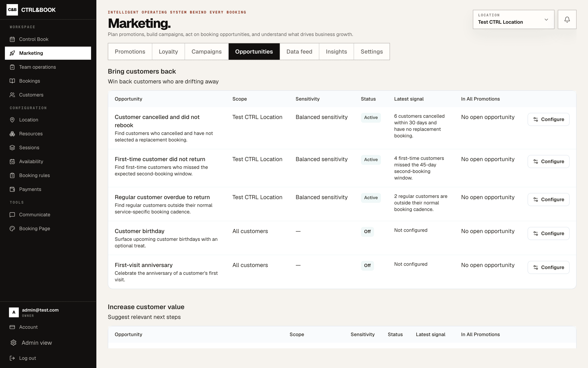Go to the Bookings page
Screen dimensions: 588x368
[48, 81]
